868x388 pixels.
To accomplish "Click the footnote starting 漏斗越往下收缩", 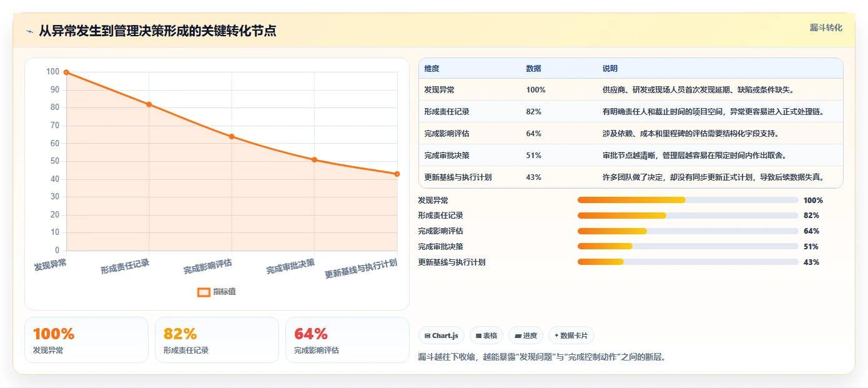I will click(542, 357).
